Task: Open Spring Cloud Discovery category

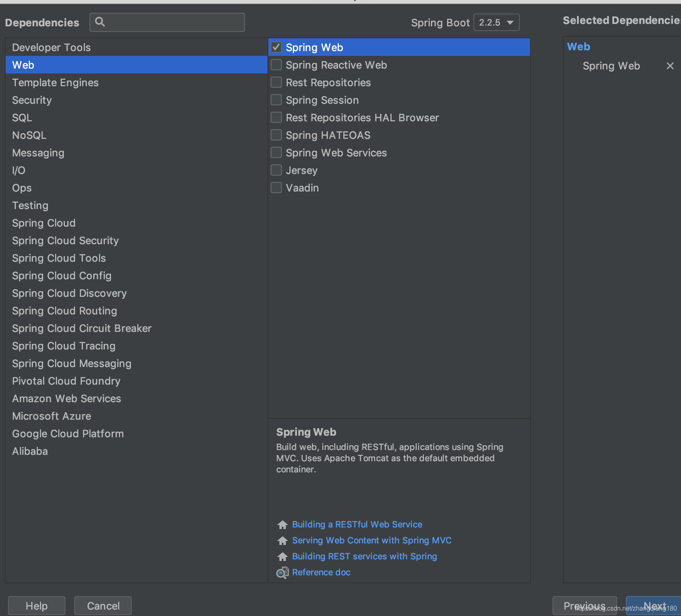Action: coord(136,293)
